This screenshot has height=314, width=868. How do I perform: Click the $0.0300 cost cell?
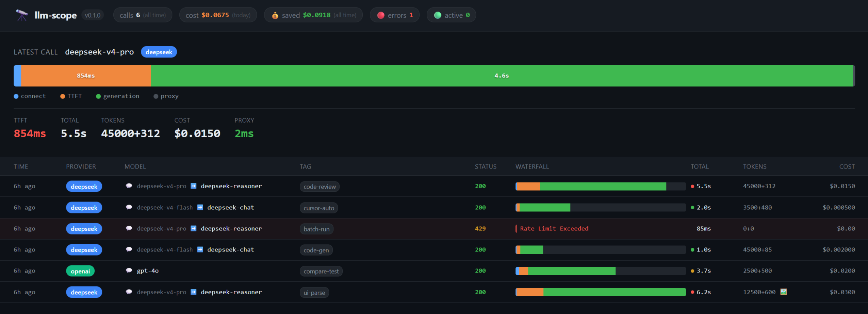click(842, 292)
